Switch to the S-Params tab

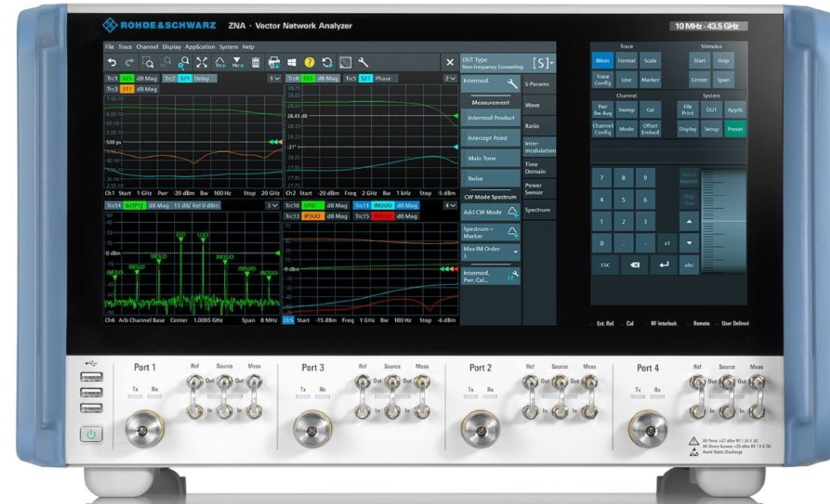click(537, 84)
